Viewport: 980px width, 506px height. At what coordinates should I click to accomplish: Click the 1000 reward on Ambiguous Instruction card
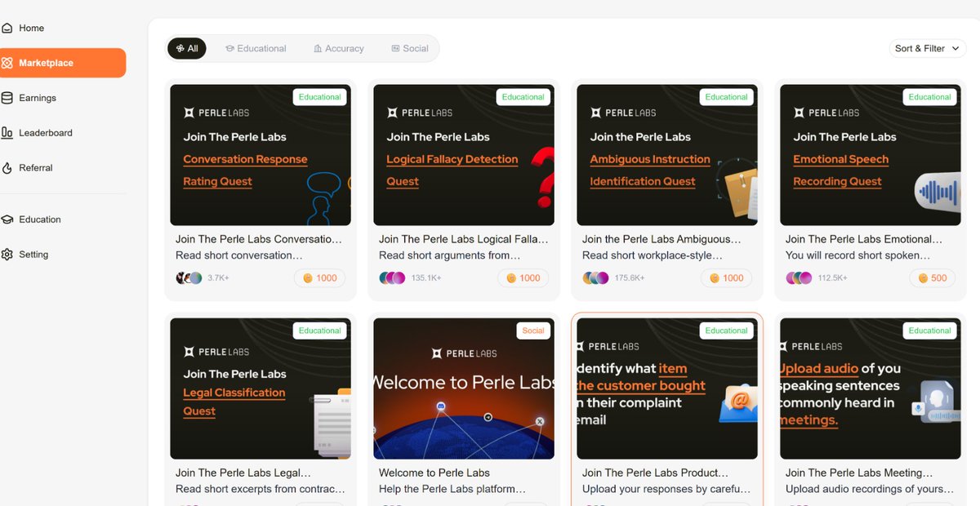pos(726,278)
